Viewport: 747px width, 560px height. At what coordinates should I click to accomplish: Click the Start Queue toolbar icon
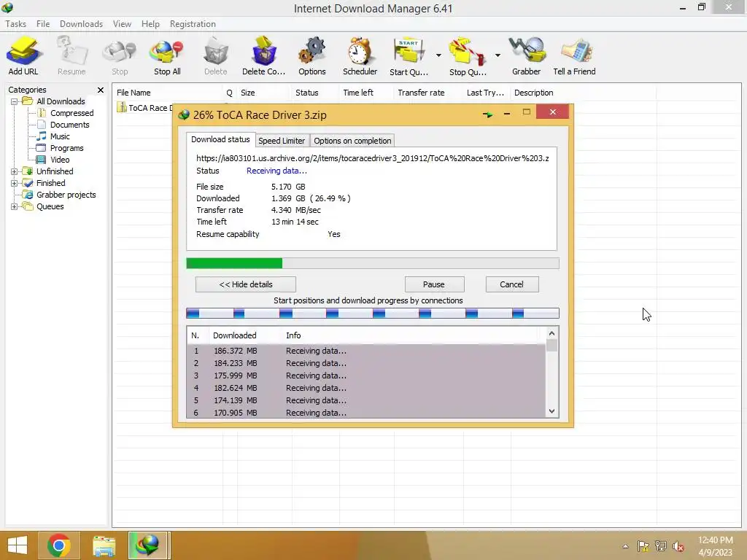coord(409,55)
